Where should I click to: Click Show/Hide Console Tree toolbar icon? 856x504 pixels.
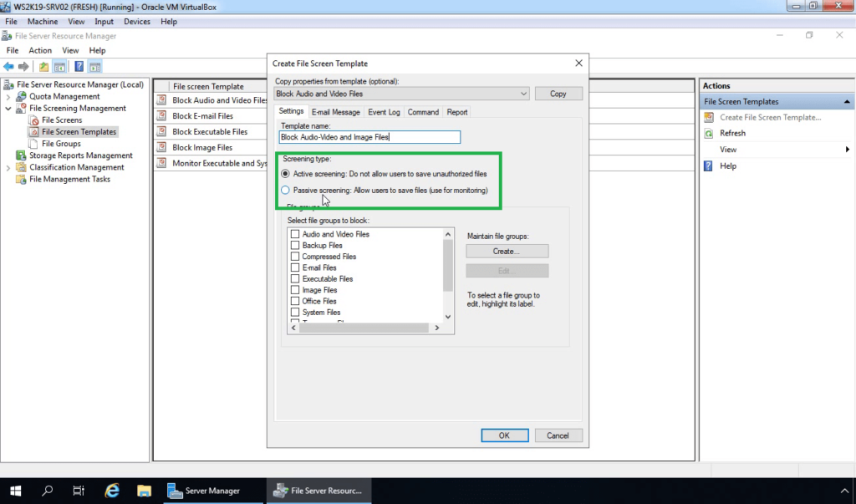click(59, 67)
